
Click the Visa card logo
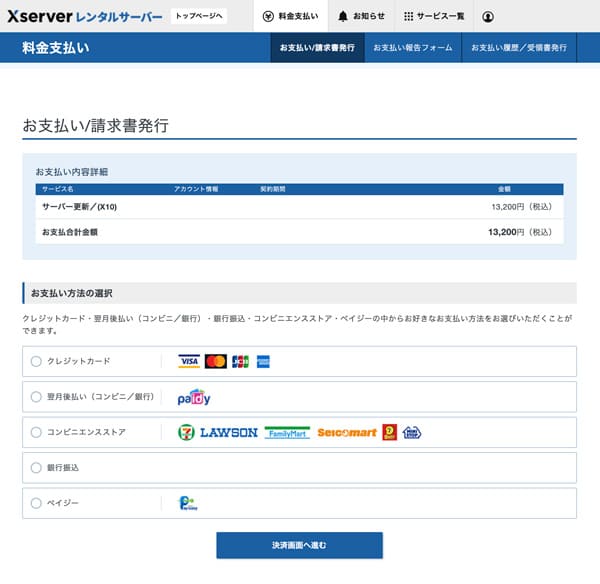189,361
